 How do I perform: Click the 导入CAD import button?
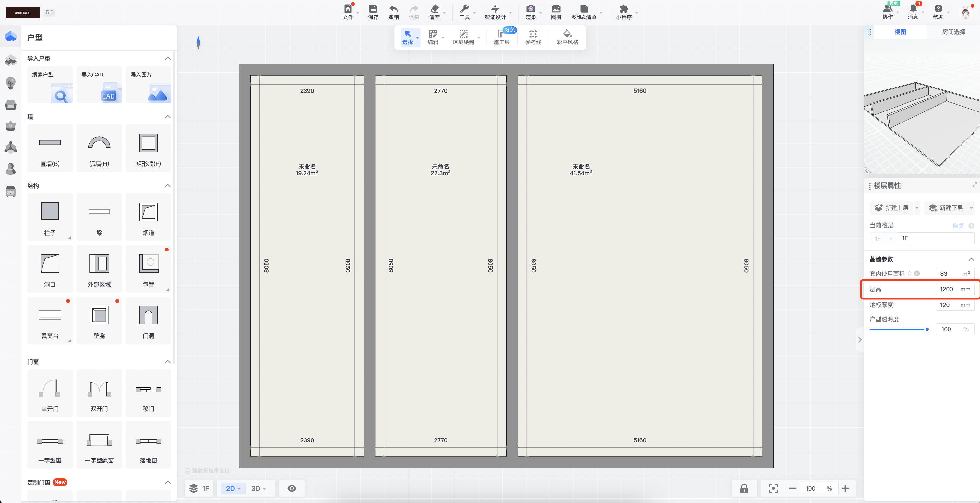tap(99, 85)
